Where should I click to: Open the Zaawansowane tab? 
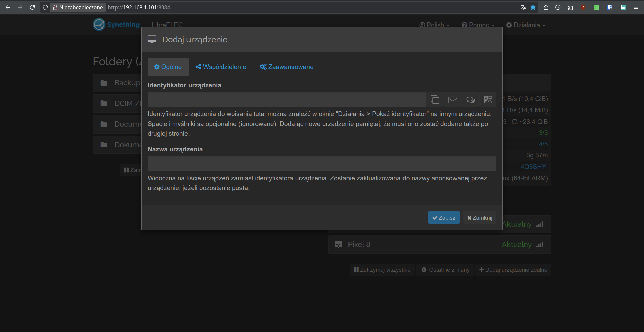coord(286,67)
